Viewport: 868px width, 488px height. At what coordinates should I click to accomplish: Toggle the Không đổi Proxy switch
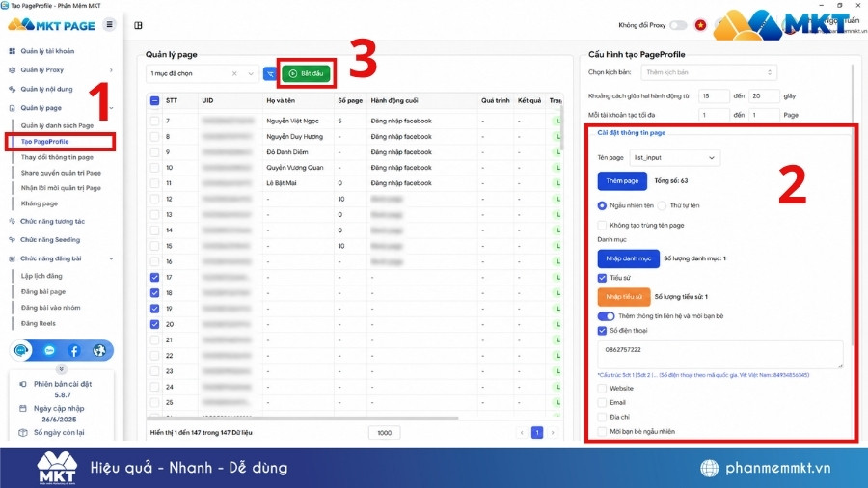pos(678,25)
